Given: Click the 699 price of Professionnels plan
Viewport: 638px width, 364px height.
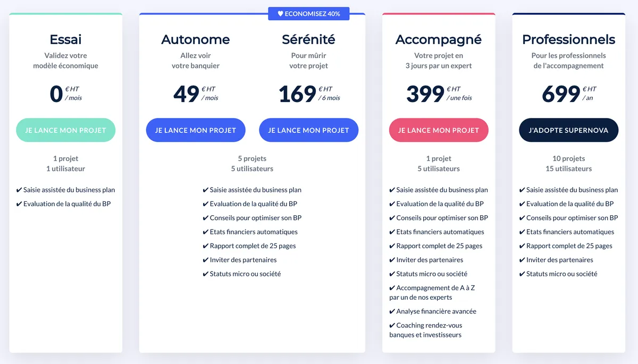Looking at the screenshot, I should point(561,95).
